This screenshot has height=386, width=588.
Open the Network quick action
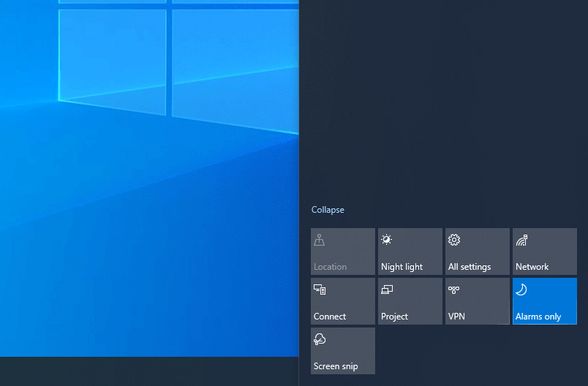click(x=545, y=251)
